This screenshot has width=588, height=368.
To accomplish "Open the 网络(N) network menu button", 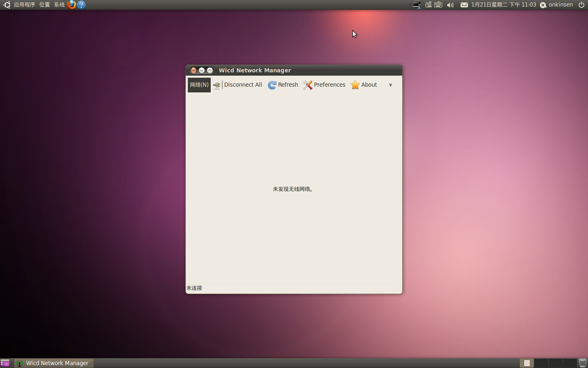I will [x=199, y=85].
